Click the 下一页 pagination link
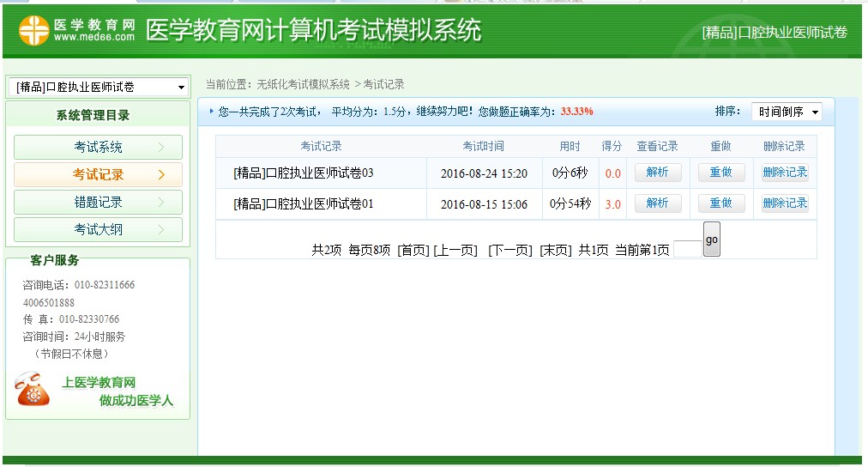The image size is (868, 467). tap(509, 250)
